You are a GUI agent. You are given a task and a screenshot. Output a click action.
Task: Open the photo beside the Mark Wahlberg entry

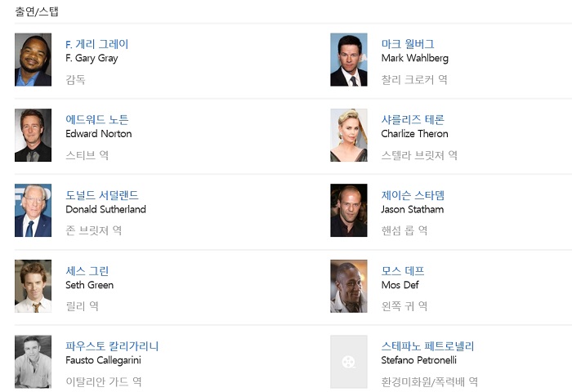pos(348,60)
